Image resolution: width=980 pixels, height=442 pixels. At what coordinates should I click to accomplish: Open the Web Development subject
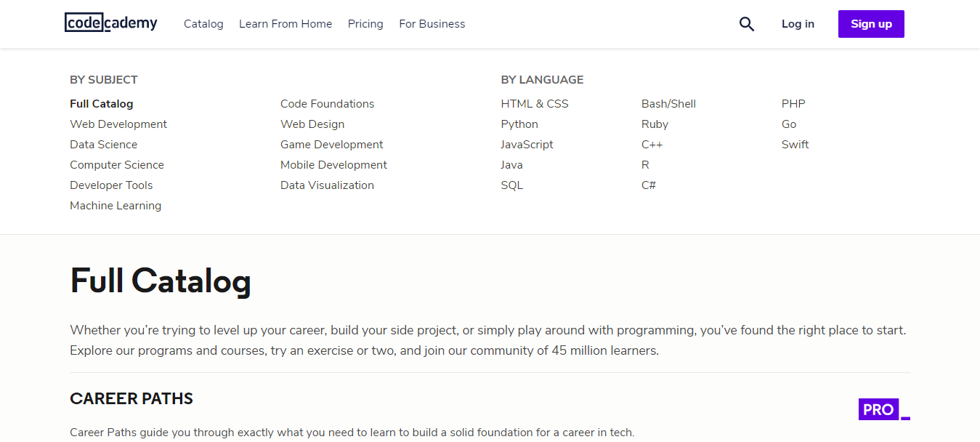[118, 124]
